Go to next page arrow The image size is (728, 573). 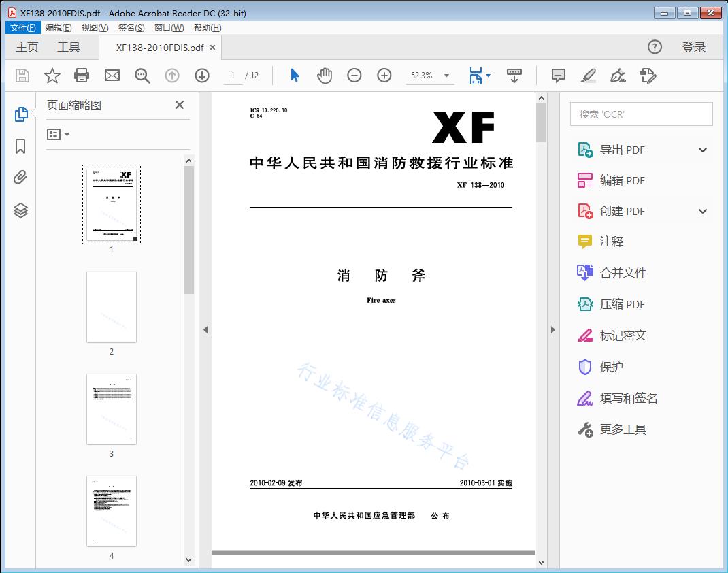point(202,76)
